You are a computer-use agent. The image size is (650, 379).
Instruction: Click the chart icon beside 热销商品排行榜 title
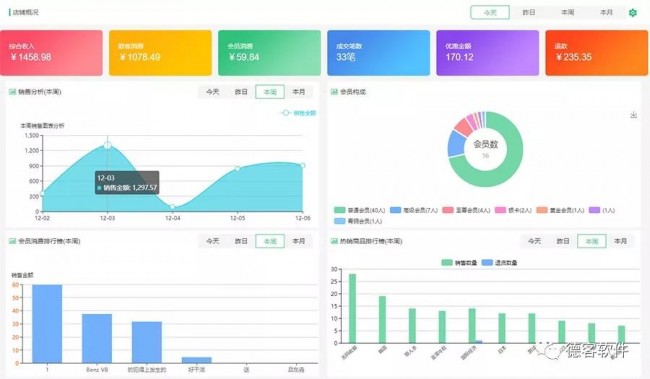334,241
